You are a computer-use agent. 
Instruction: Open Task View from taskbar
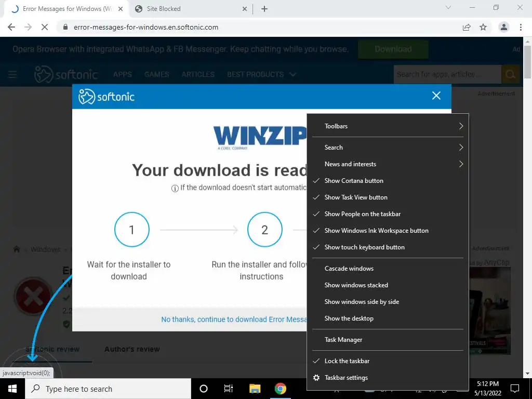click(x=229, y=389)
